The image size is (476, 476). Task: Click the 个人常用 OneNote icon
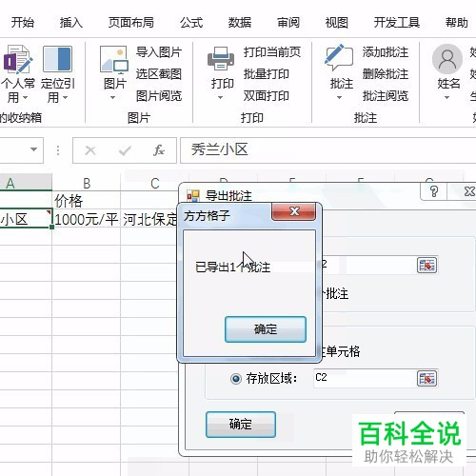17,59
